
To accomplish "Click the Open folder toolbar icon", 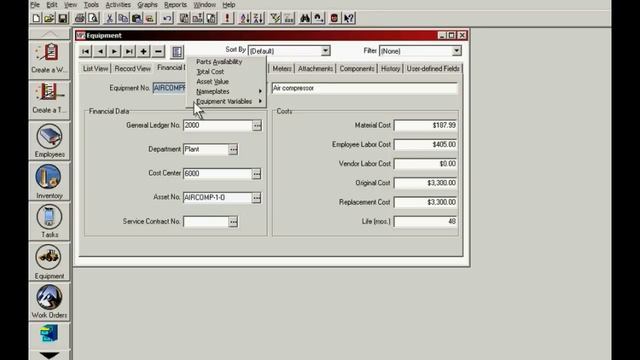I will coord(49,18).
